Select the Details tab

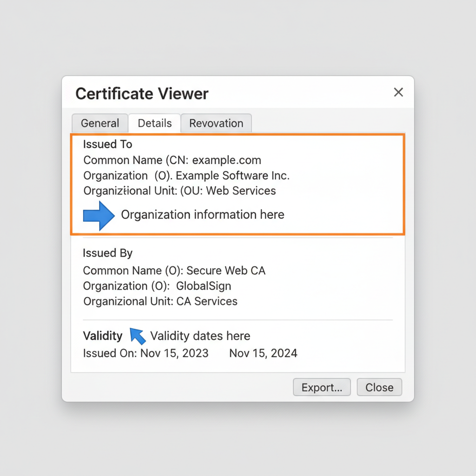coord(154,123)
